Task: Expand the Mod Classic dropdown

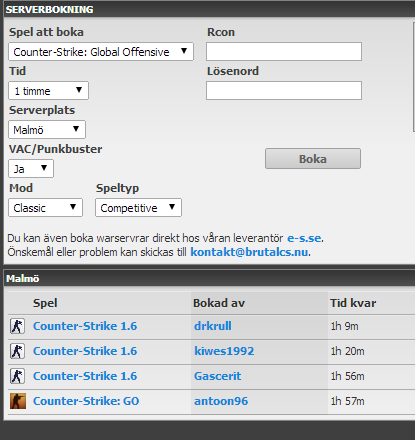Action: [45, 208]
